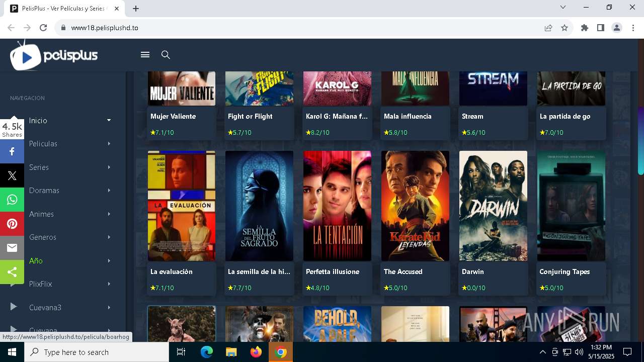Click the page vertical scrollbar thumb
This screenshot has width=644, height=362.
point(640,141)
